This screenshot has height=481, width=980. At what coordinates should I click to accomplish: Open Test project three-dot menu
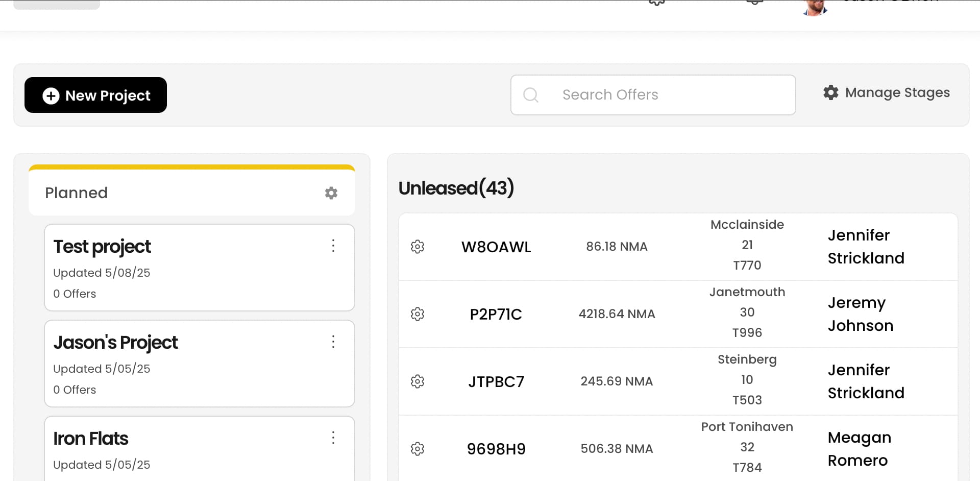click(333, 246)
